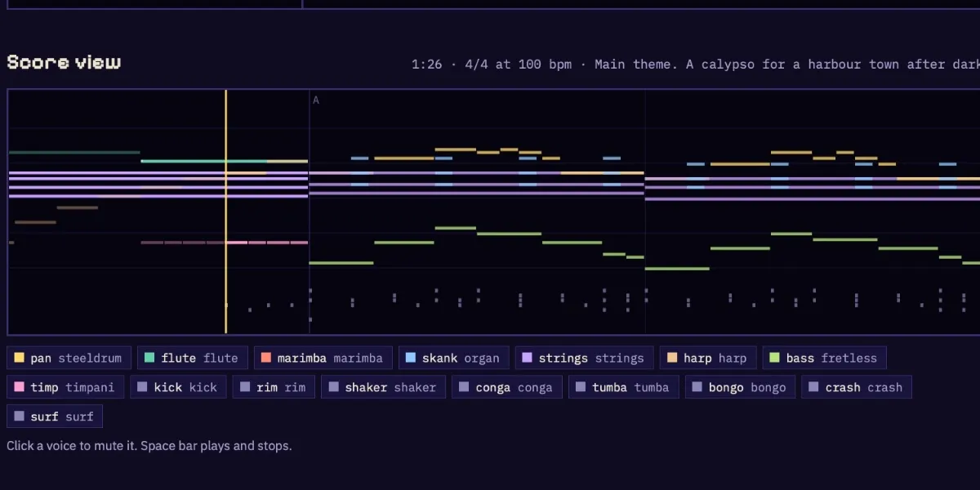Click the green bass note at section A start
This screenshot has height=490, width=980.
[341, 263]
